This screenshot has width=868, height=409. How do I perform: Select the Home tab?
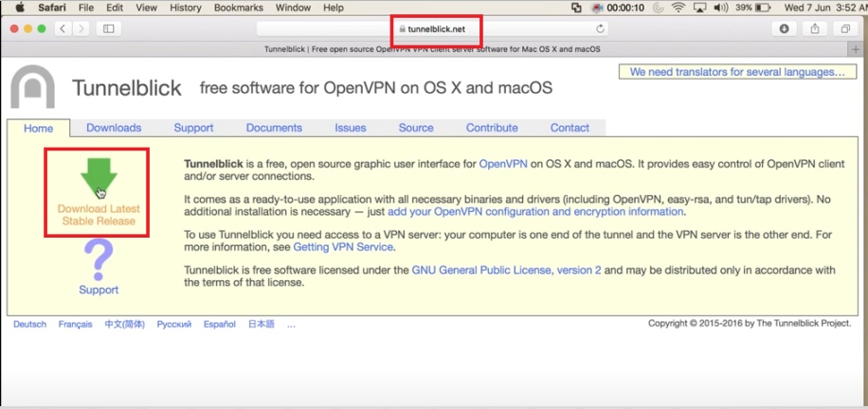click(39, 128)
